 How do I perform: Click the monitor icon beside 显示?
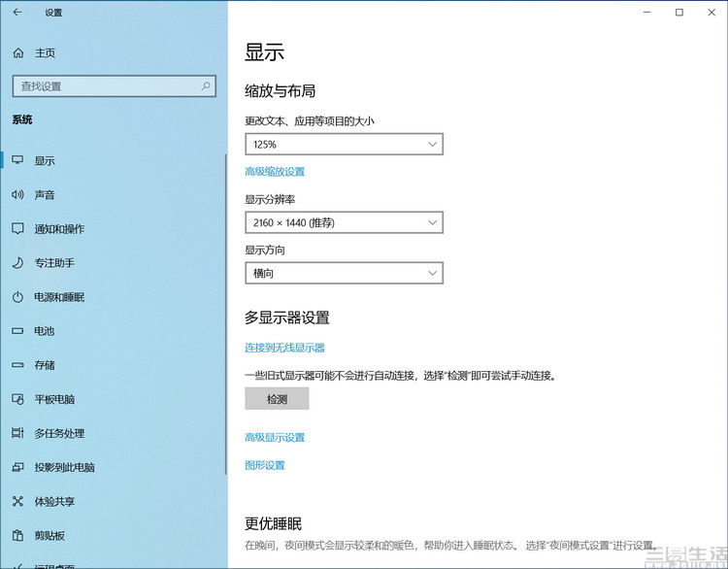[x=17, y=160]
